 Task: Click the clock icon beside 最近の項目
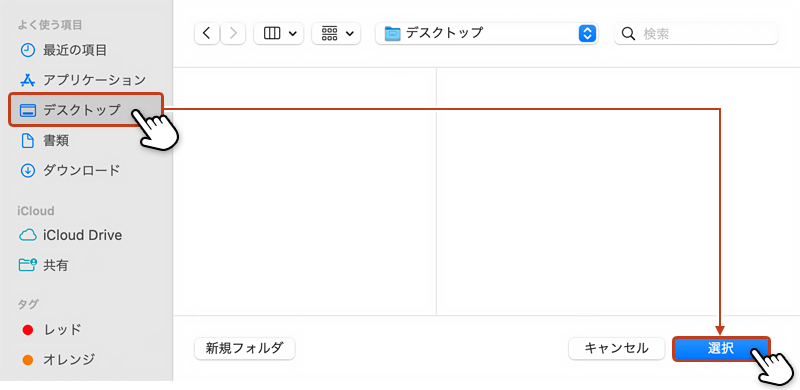[27, 50]
